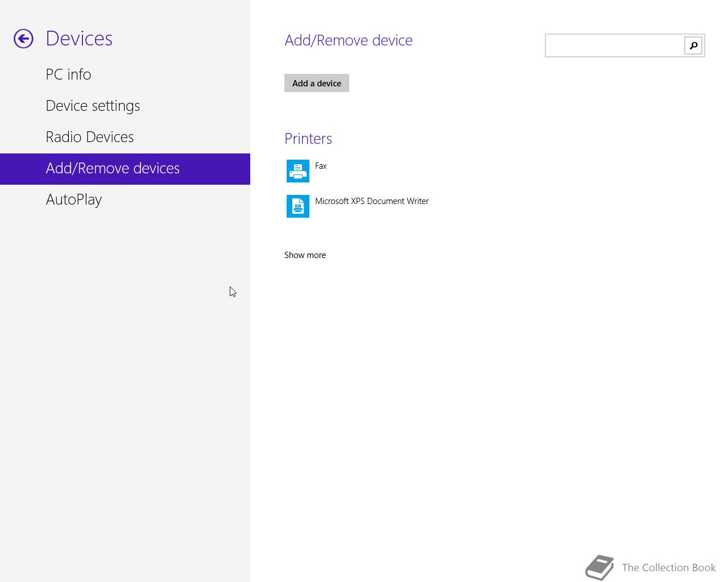The height and width of the screenshot is (582, 728).
Task: Click the Printers heading
Action: click(x=308, y=139)
